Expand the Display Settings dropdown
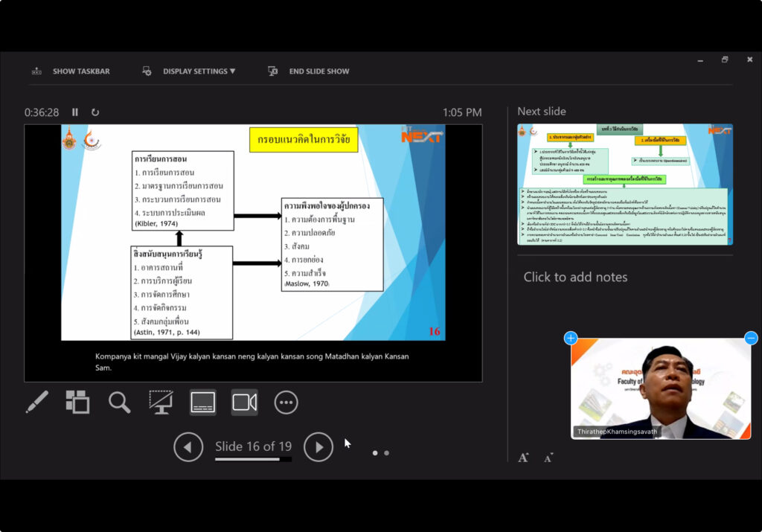 [x=189, y=71]
